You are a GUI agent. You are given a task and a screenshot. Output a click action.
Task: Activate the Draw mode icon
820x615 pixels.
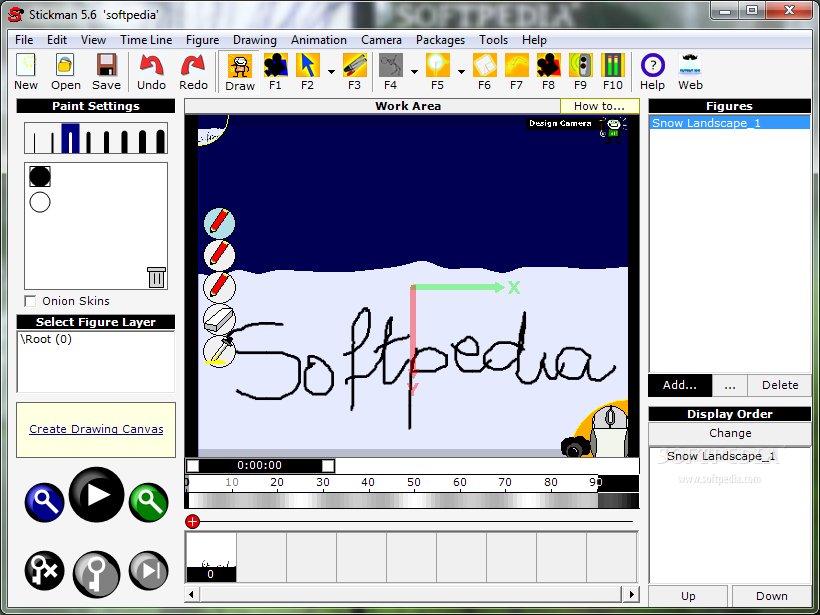pyautogui.click(x=240, y=72)
